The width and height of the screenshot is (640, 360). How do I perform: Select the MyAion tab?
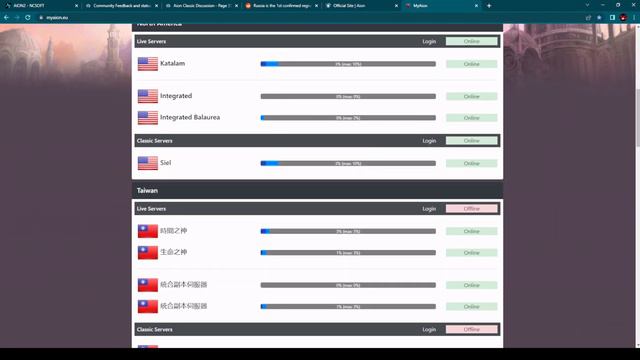pyautogui.click(x=441, y=6)
